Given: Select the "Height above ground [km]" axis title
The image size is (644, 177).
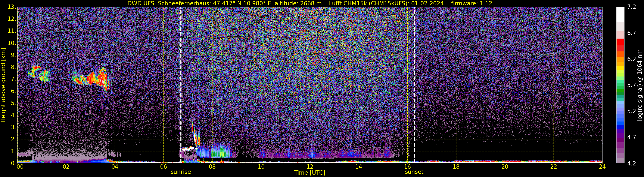Looking at the screenshot, I should (3, 85).
